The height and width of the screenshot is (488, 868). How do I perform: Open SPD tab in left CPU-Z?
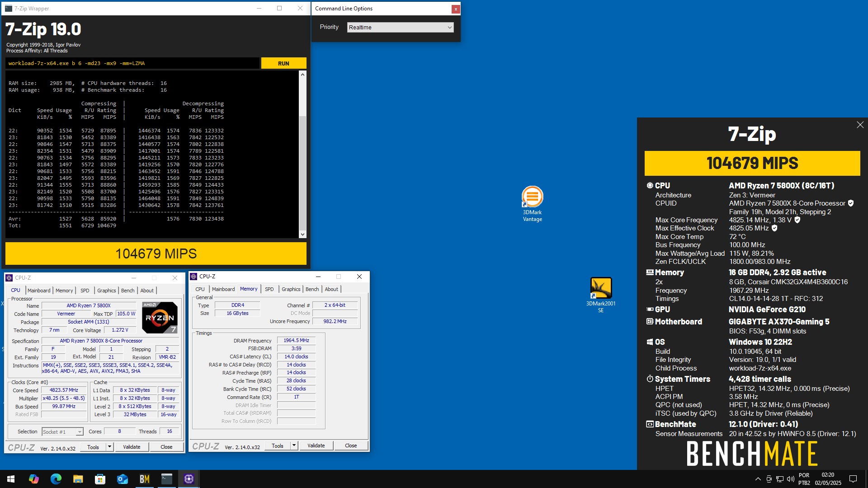[85, 291]
